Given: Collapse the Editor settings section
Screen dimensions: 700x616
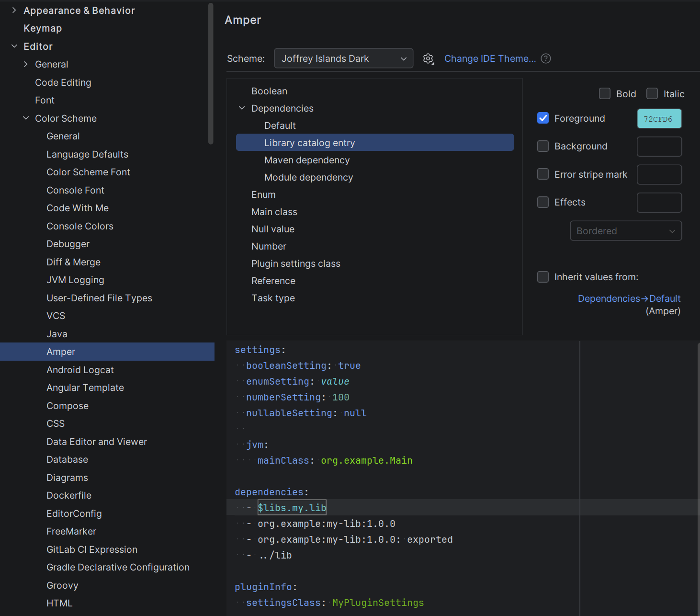Looking at the screenshot, I should (x=14, y=46).
